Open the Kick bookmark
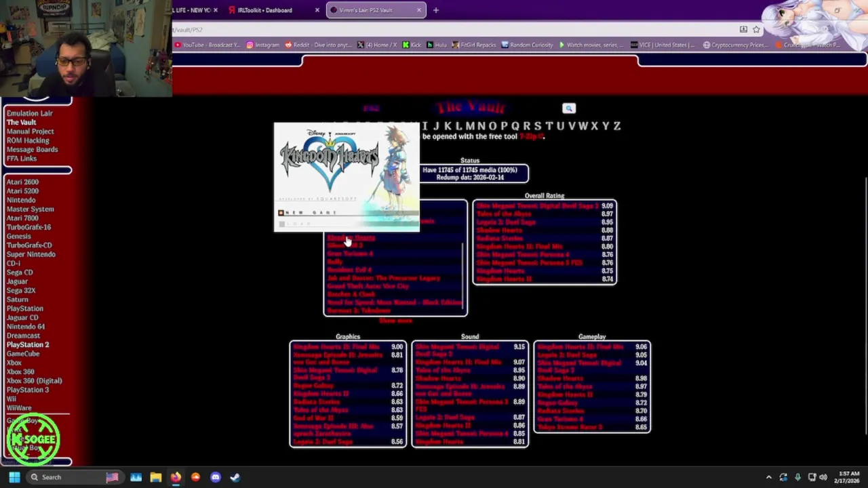Image resolution: width=868 pixels, height=488 pixels. 412,45
